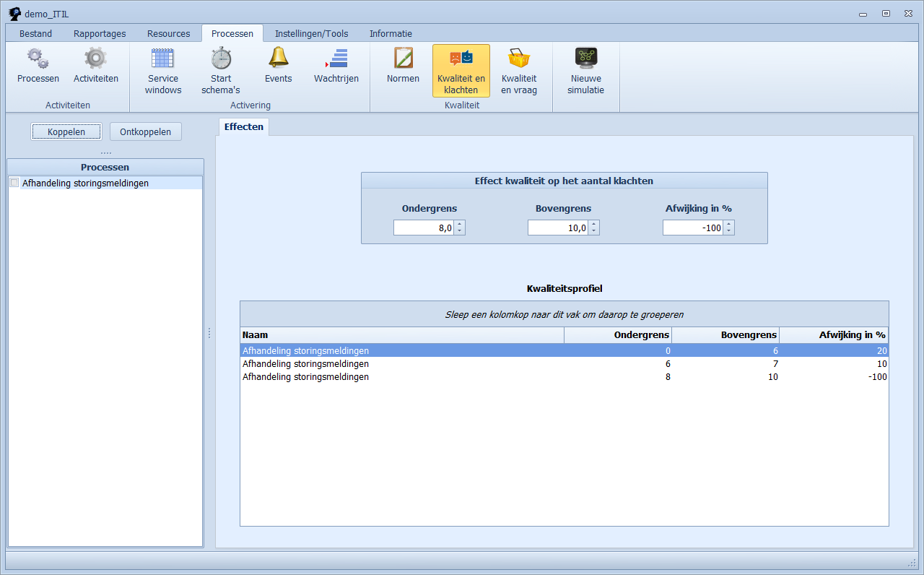Open the Normen checklist icon
924x575 pixels.
point(403,59)
